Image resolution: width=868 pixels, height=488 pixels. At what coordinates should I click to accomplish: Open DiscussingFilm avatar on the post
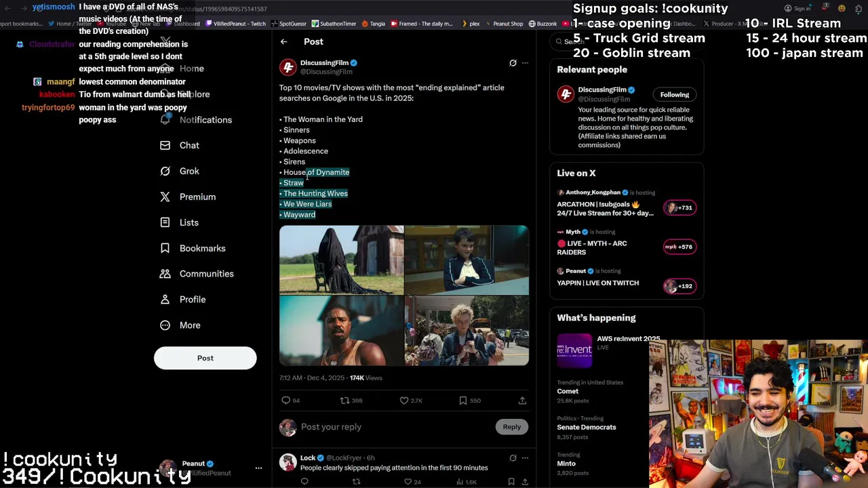pos(288,67)
